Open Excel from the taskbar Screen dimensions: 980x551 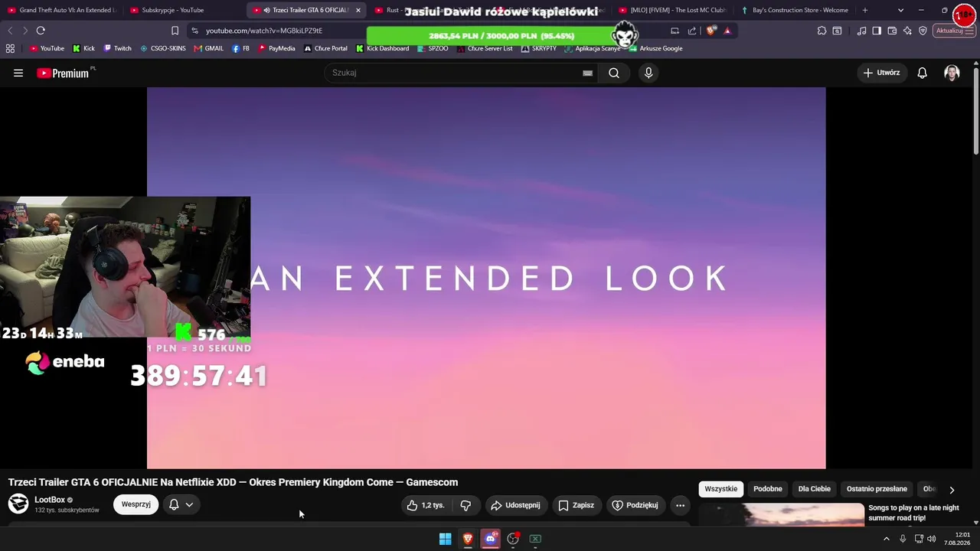coord(535,539)
